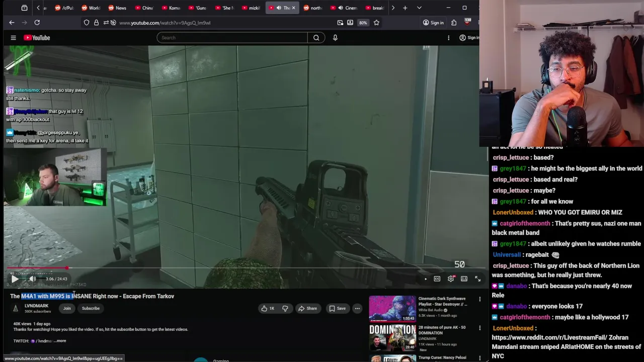The image size is (644, 362).
Task: Open tracking protection shield icon
Action: point(87,23)
